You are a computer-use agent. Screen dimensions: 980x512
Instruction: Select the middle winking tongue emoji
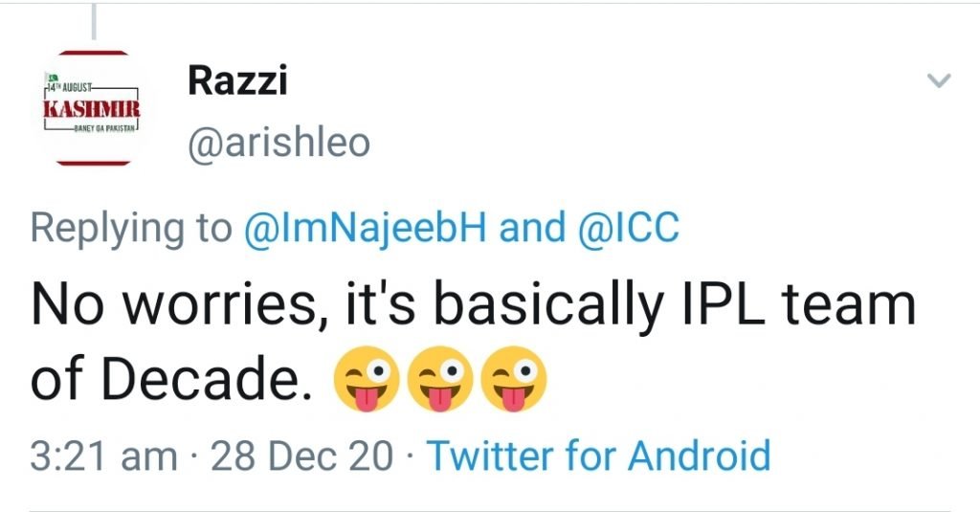pyautogui.click(x=439, y=383)
